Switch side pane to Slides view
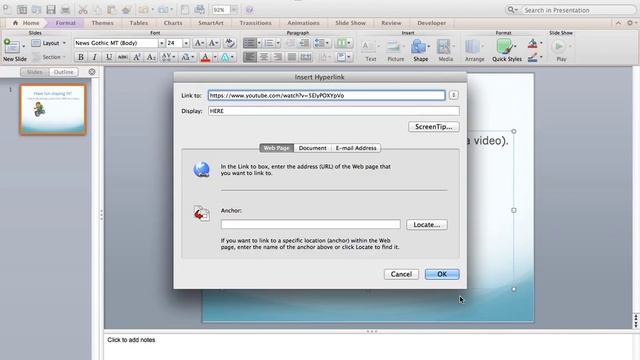Viewport: 640px width, 360px height. [35, 72]
